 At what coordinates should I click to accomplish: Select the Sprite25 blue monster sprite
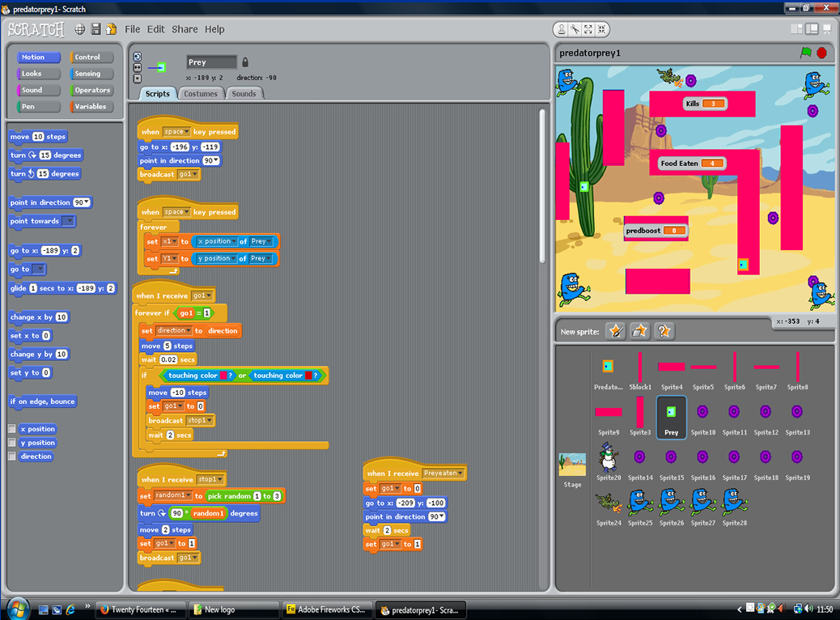(x=640, y=507)
